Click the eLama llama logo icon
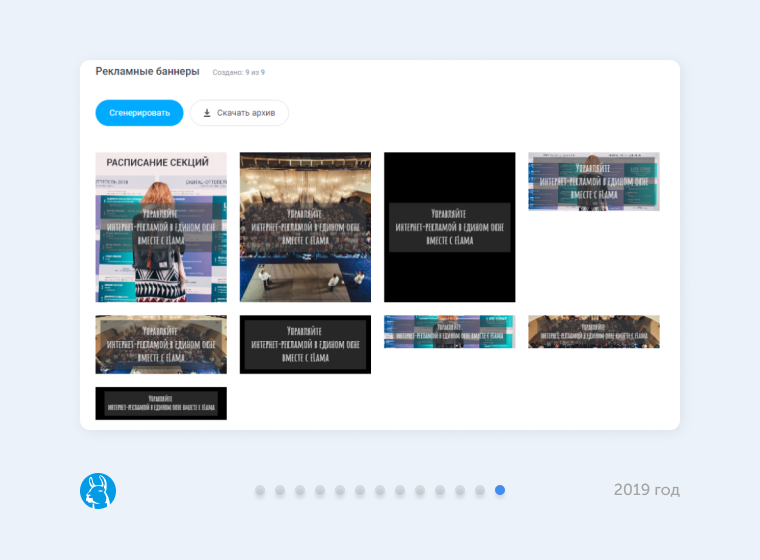Screen dimensions: 760x560 98,491
